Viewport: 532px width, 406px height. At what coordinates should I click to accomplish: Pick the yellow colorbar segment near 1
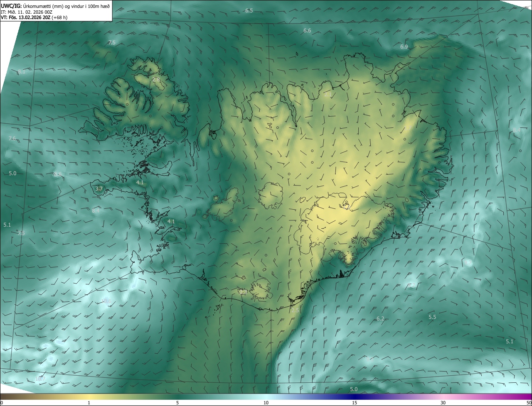pyautogui.click(x=89, y=396)
